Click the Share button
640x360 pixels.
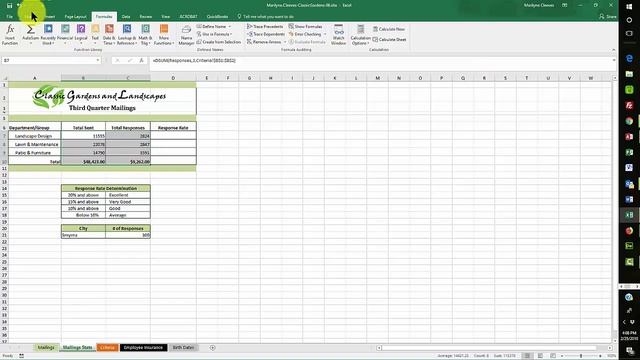608,17
